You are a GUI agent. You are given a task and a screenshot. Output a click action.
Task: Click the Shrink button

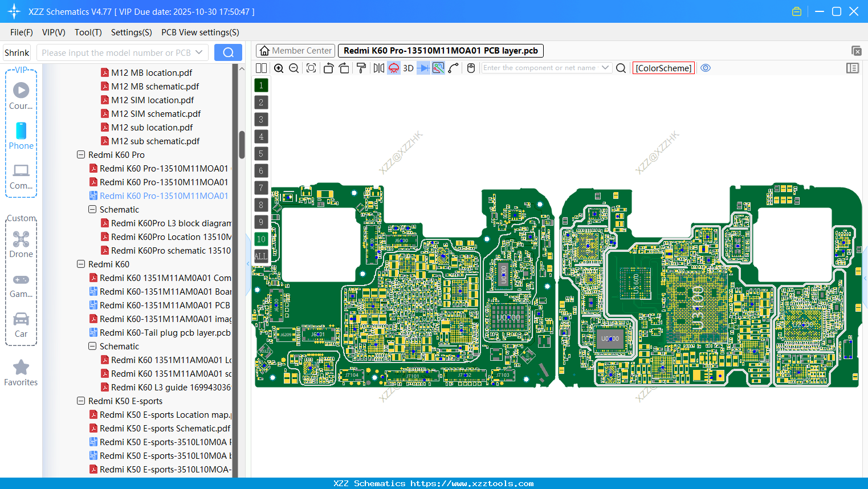17,53
